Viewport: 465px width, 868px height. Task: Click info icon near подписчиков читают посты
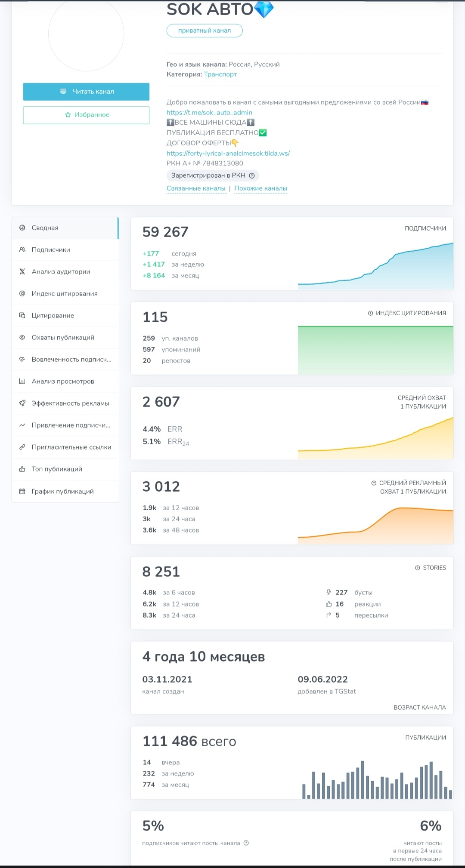(246, 843)
